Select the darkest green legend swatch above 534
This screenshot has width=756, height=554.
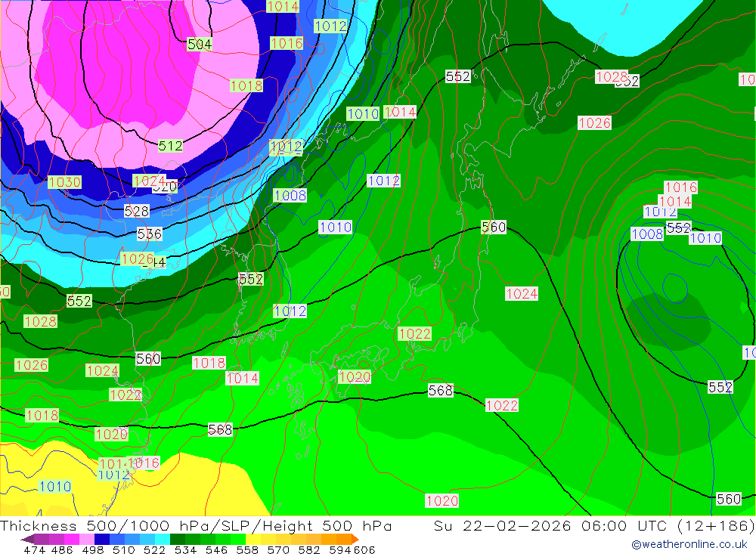pos(178,539)
